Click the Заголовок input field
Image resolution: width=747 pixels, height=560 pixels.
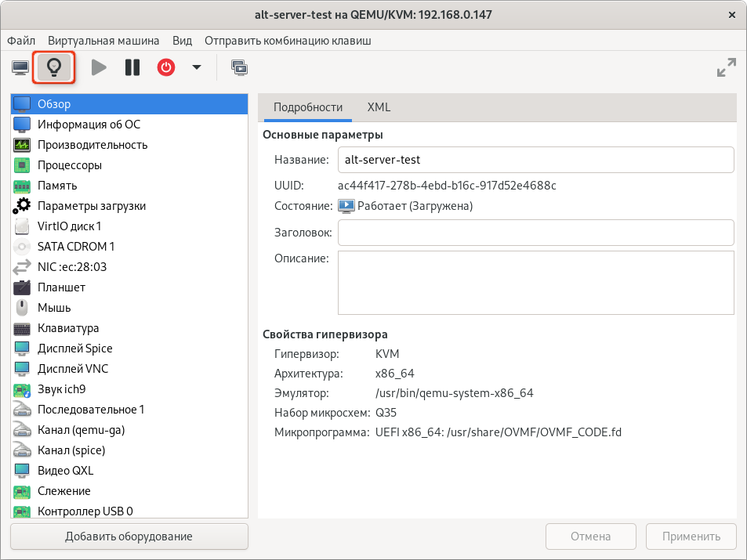(x=535, y=233)
